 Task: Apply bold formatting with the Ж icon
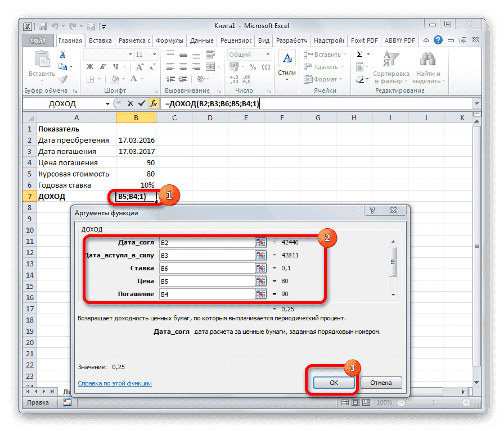point(90,66)
